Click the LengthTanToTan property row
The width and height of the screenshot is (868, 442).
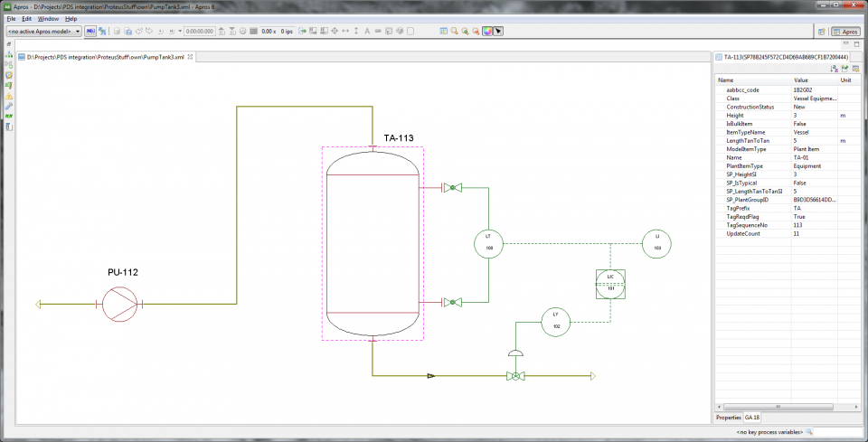click(x=788, y=140)
